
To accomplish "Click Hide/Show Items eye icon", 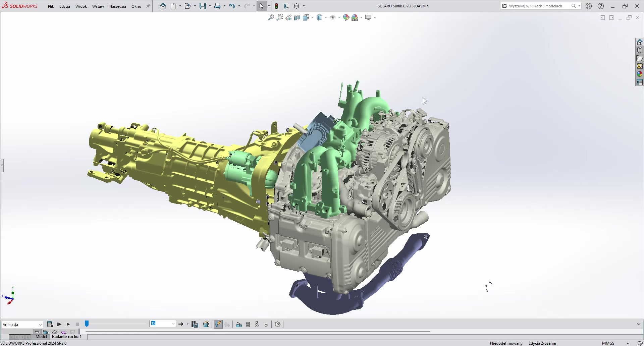I will point(333,17).
